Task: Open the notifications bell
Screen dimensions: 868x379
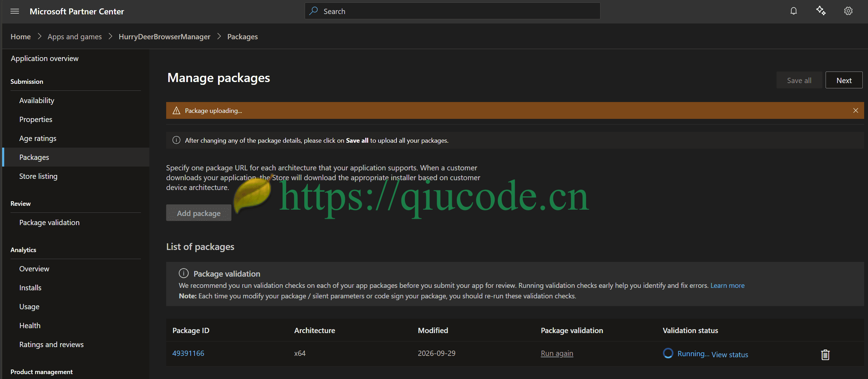Action: (x=794, y=11)
